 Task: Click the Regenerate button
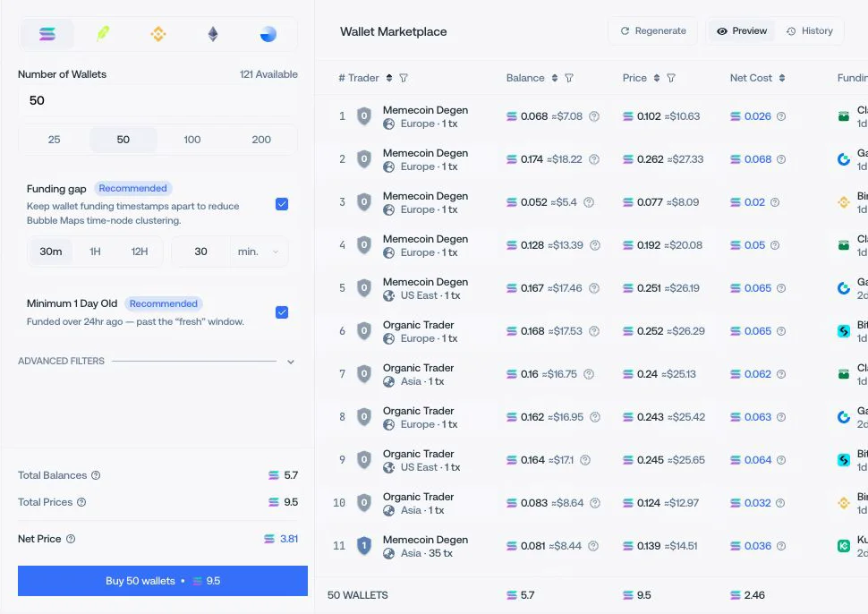coord(653,31)
